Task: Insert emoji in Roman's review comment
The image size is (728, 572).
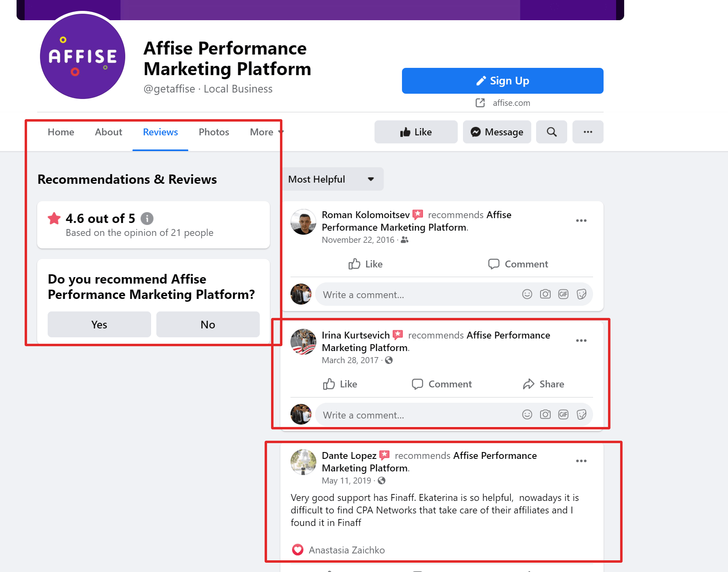Action: click(527, 294)
